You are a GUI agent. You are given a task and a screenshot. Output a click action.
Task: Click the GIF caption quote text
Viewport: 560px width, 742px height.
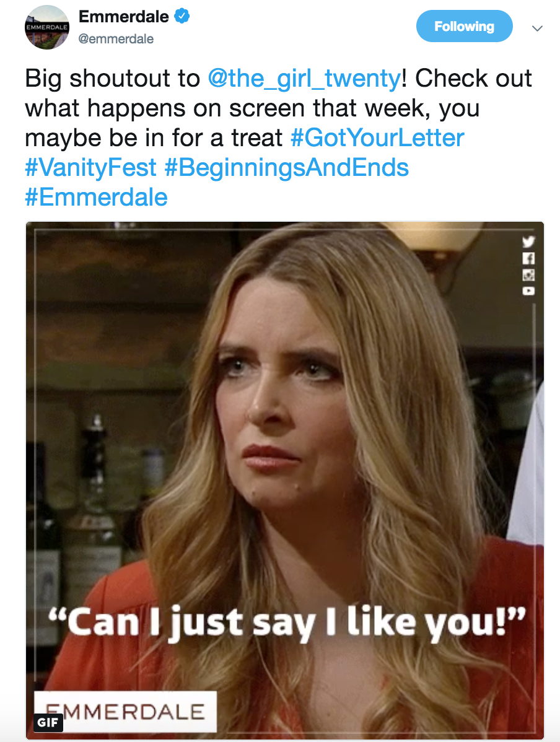click(x=287, y=622)
